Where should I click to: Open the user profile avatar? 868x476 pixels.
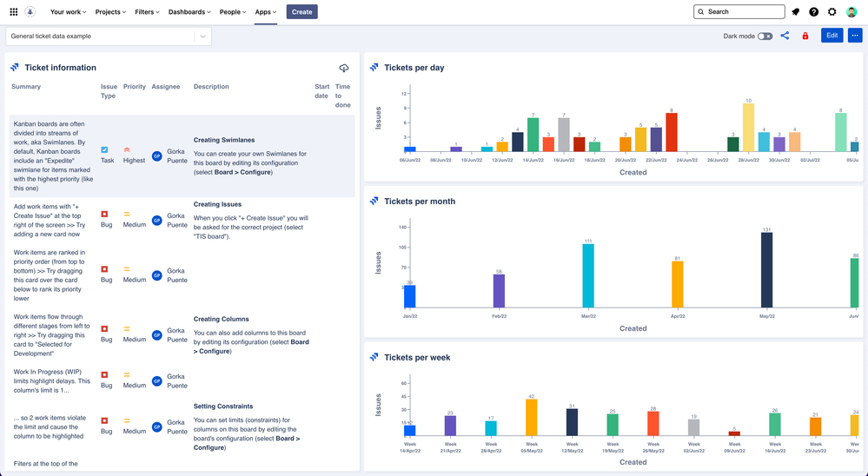851,11
